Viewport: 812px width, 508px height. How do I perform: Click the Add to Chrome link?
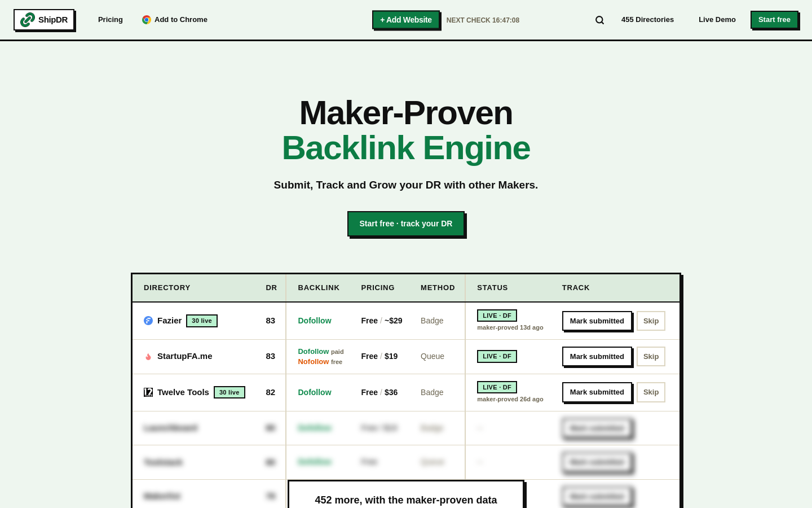pos(175,20)
